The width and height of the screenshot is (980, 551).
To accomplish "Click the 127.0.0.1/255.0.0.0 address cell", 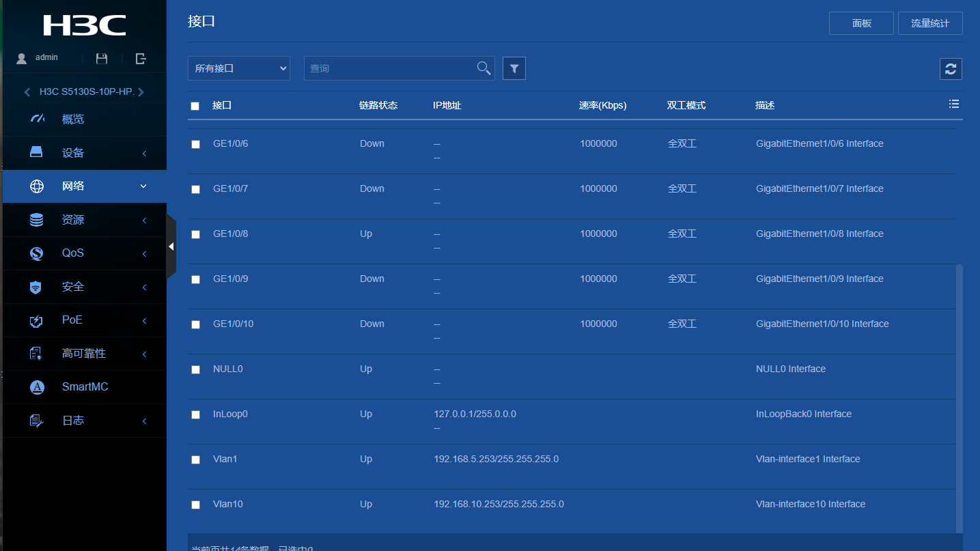I will point(475,414).
